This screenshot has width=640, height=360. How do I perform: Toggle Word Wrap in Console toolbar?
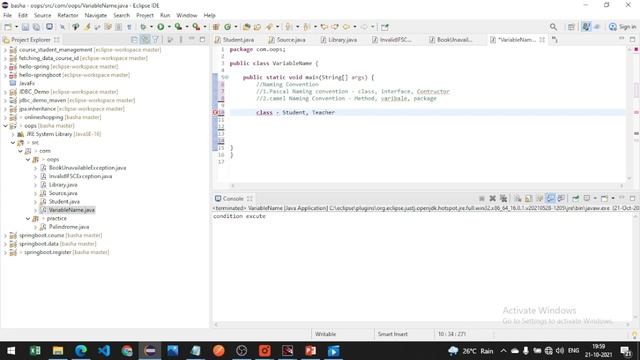click(540, 198)
